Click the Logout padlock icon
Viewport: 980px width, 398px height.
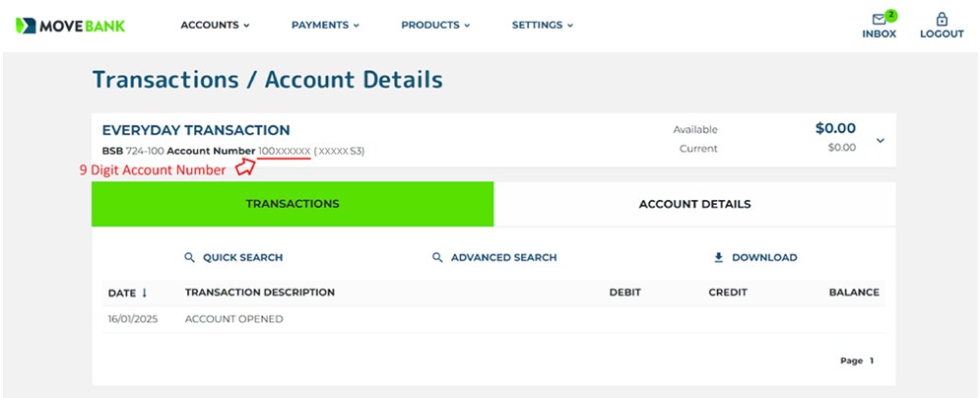pyautogui.click(x=941, y=19)
